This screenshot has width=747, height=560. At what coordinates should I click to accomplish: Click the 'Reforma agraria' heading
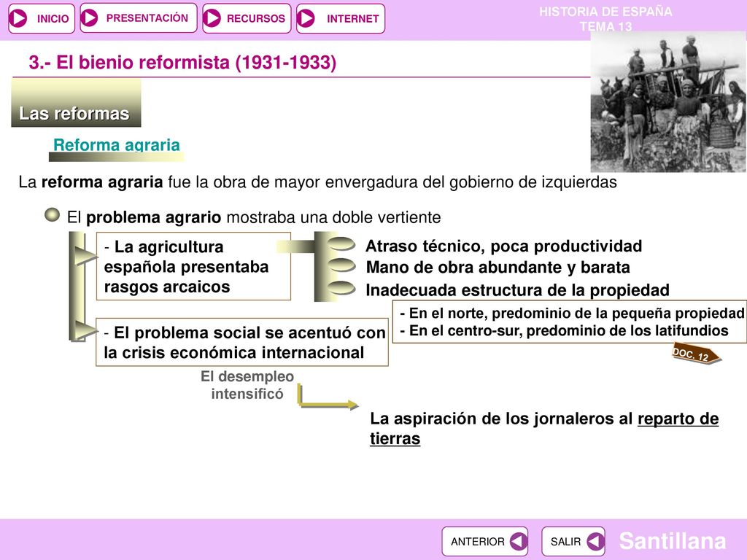(116, 145)
